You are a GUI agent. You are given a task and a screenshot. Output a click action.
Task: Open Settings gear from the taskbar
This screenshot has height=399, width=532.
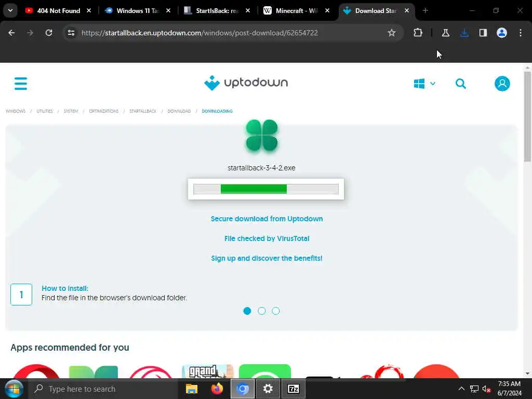pyautogui.click(x=268, y=389)
